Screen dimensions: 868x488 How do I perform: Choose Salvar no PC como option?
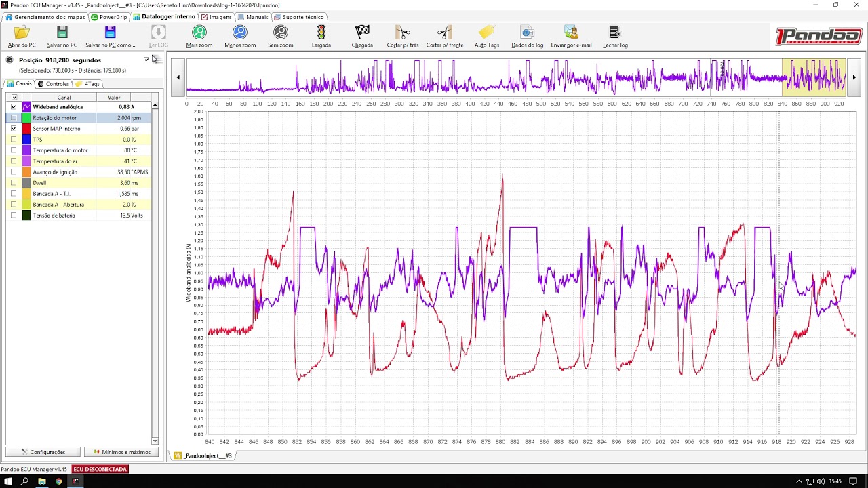click(x=111, y=37)
